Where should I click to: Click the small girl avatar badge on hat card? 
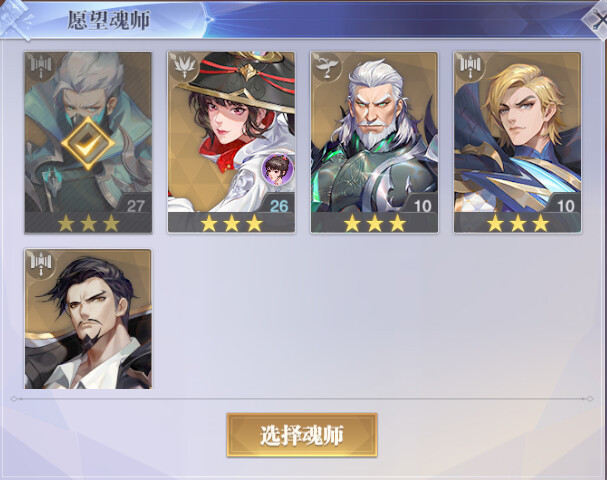[277, 169]
